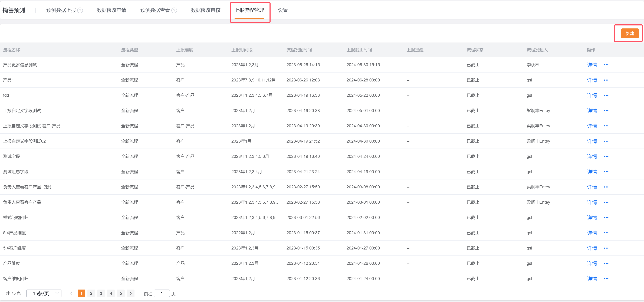Viewport: 644px width, 302px height.
Task: Click help icon beside 预测数据上报 tab
Action: pos(80,10)
